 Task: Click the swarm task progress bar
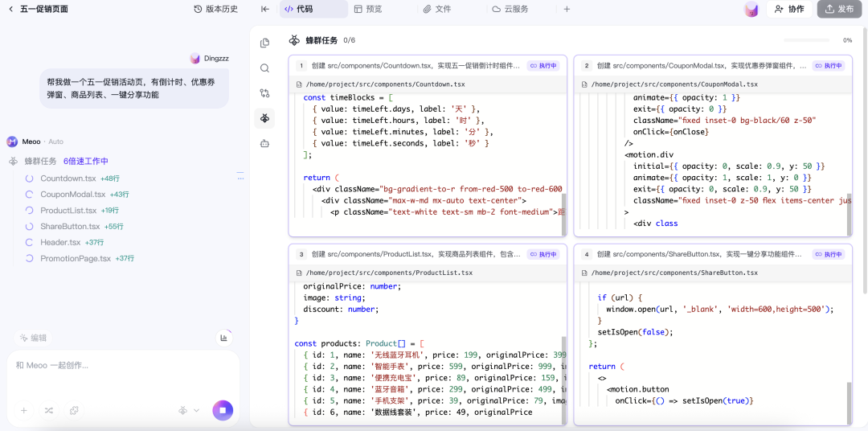click(x=807, y=40)
